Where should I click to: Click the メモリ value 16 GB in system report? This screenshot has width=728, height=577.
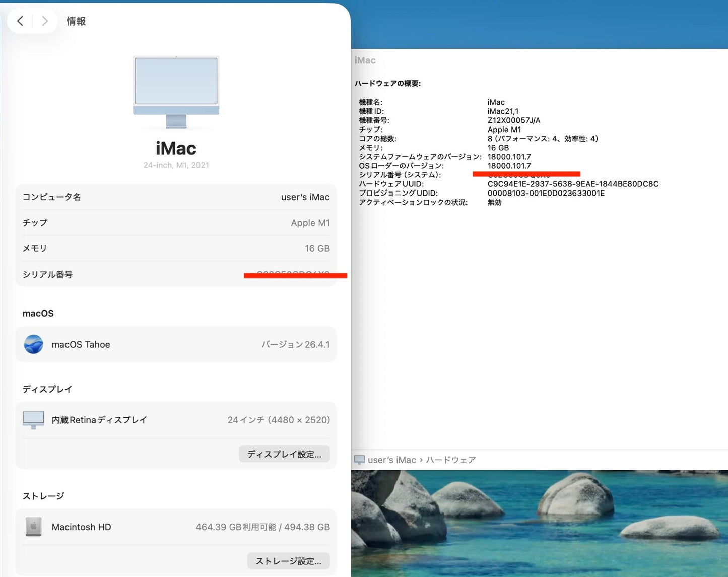(498, 148)
